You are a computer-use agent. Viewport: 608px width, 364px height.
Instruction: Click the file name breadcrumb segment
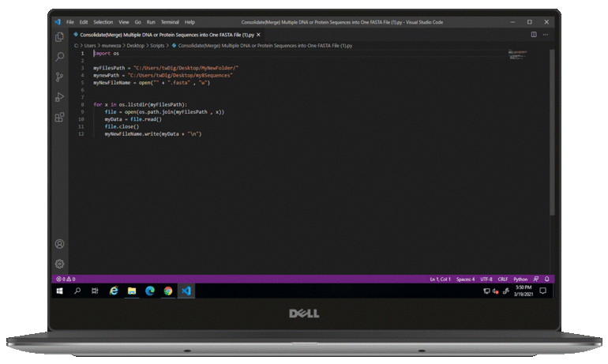coord(265,45)
